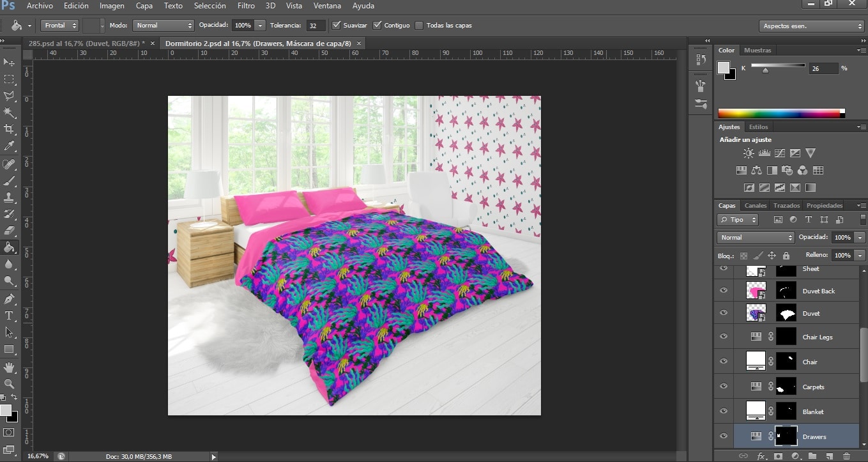Hide the Carpets layer
The height and width of the screenshot is (462, 868).
(x=724, y=387)
